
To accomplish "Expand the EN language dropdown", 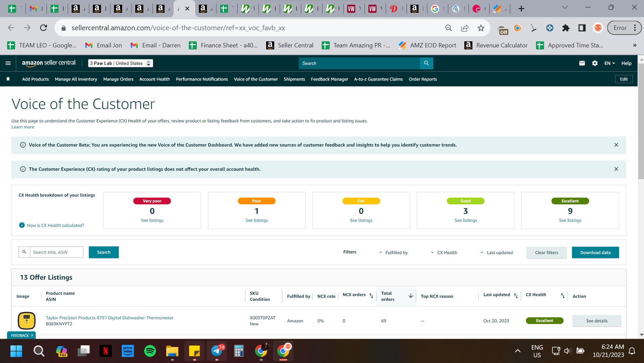I will click(610, 63).
